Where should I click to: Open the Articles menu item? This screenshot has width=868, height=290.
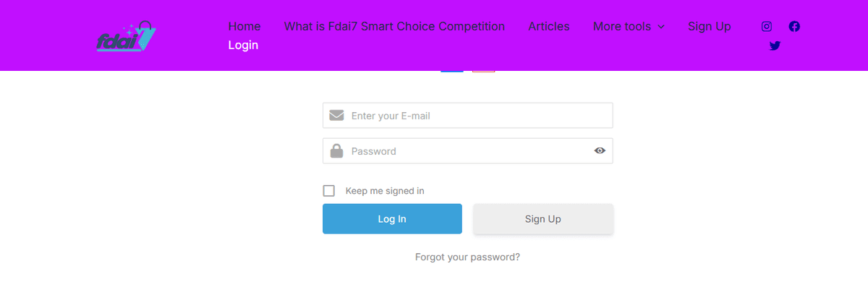[549, 27]
